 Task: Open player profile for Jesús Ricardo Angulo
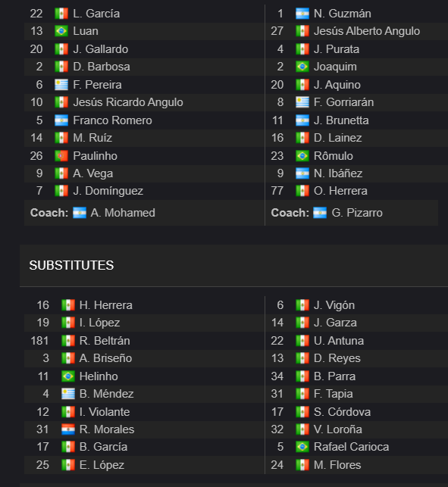click(x=128, y=102)
